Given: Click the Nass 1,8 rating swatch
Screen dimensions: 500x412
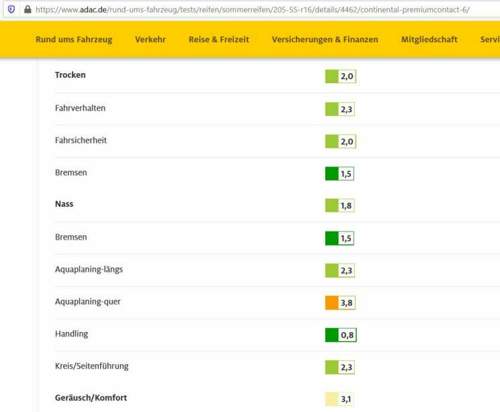Looking at the screenshot, I should 340,205.
